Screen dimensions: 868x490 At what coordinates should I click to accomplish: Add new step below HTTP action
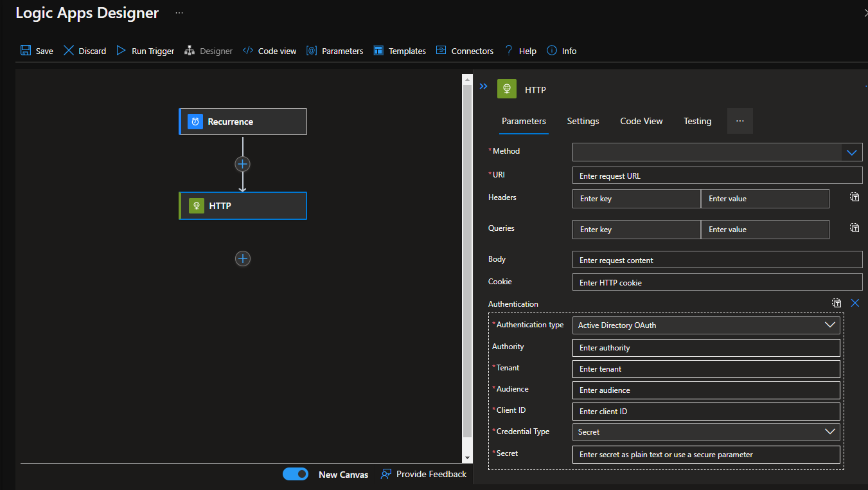pyautogui.click(x=242, y=259)
